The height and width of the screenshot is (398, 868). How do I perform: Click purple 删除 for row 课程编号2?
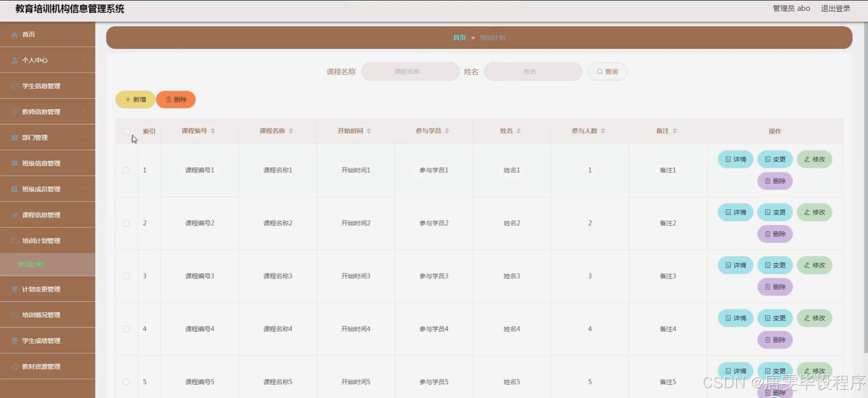pos(775,234)
